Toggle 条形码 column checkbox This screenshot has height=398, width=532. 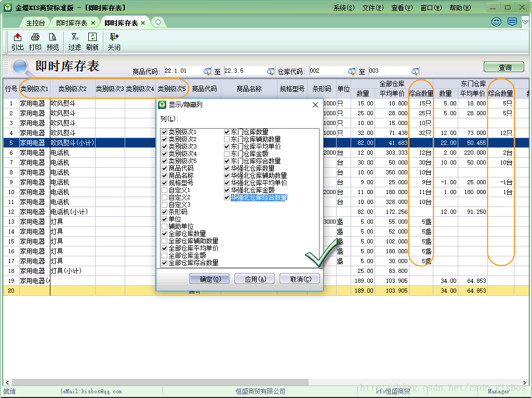click(165, 212)
